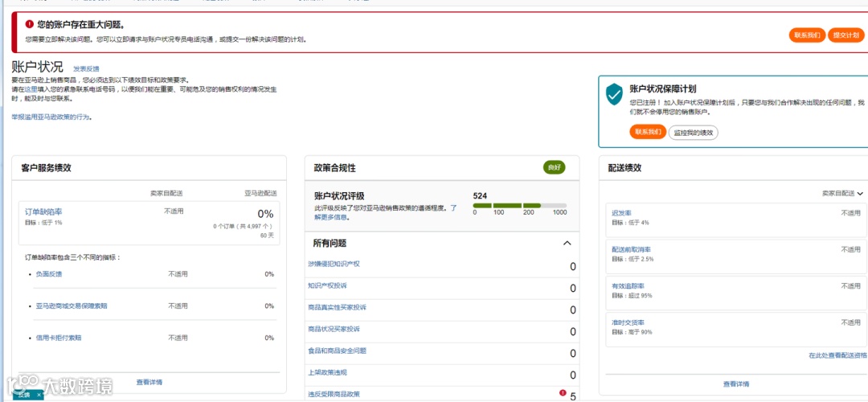The height and width of the screenshot is (402, 868).
Task: Click the 提交计划 button
Action: coord(845,35)
